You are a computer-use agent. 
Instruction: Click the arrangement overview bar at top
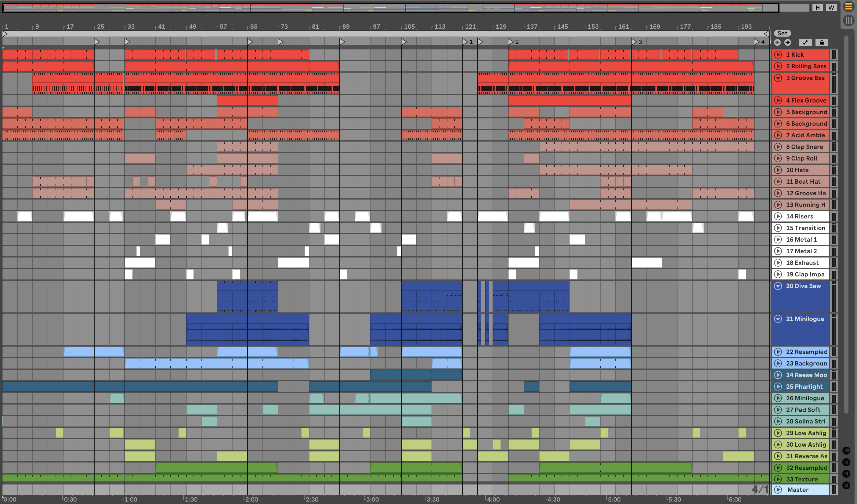(390, 8)
